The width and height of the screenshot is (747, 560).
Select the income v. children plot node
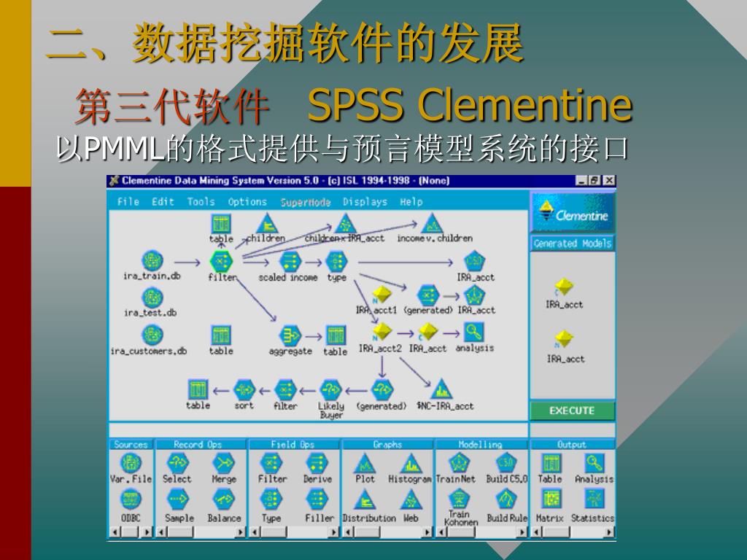(432, 223)
